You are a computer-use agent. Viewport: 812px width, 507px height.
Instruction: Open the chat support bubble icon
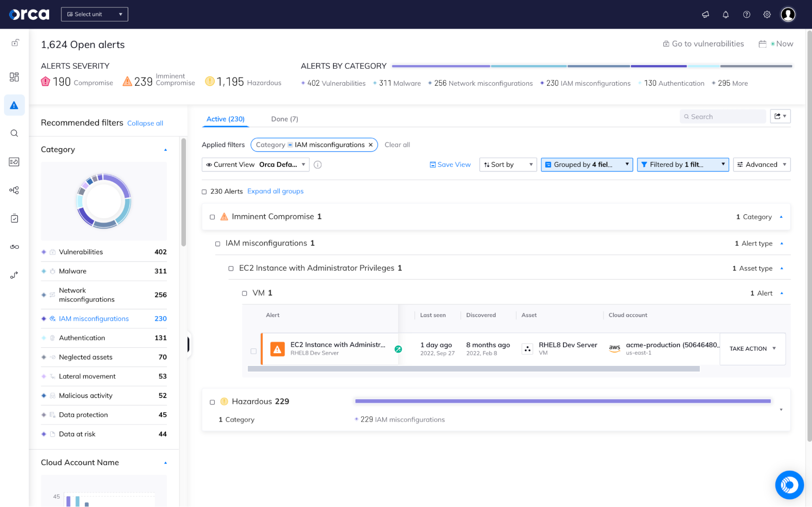pos(789,485)
